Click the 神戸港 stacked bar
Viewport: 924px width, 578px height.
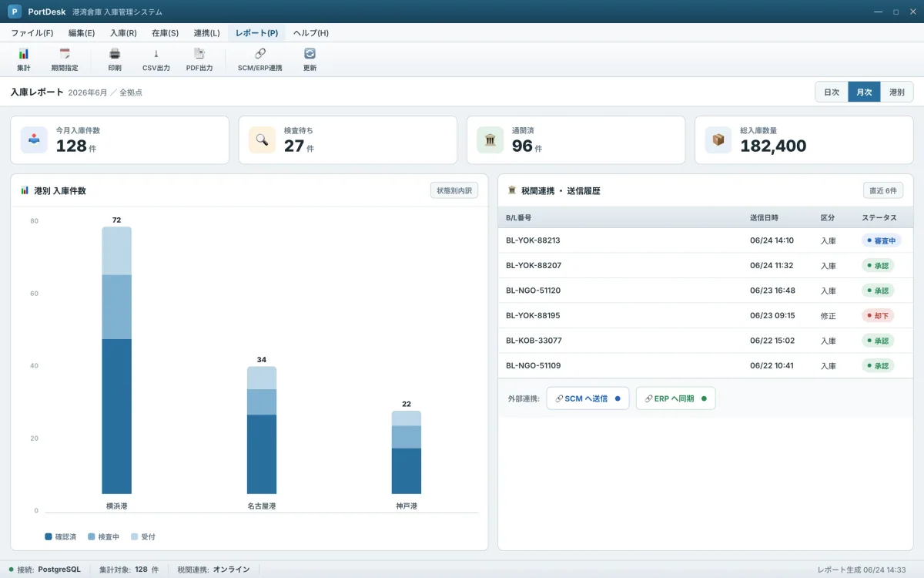407,452
